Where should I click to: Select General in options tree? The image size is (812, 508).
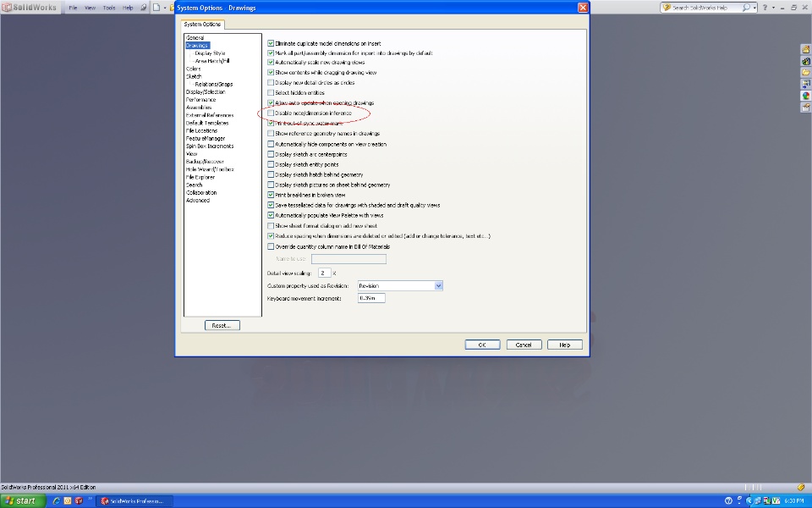(195, 38)
